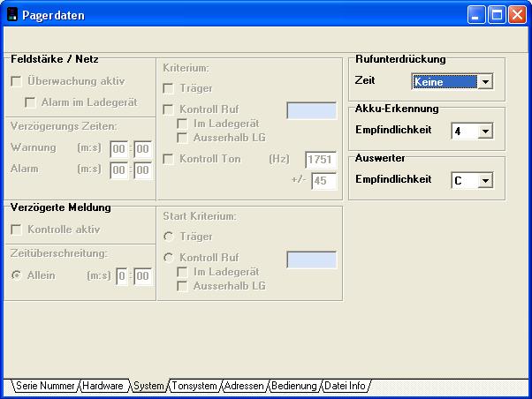Switch to the Hardware tab
The width and height of the screenshot is (532, 399).
[x=103, y=386]
